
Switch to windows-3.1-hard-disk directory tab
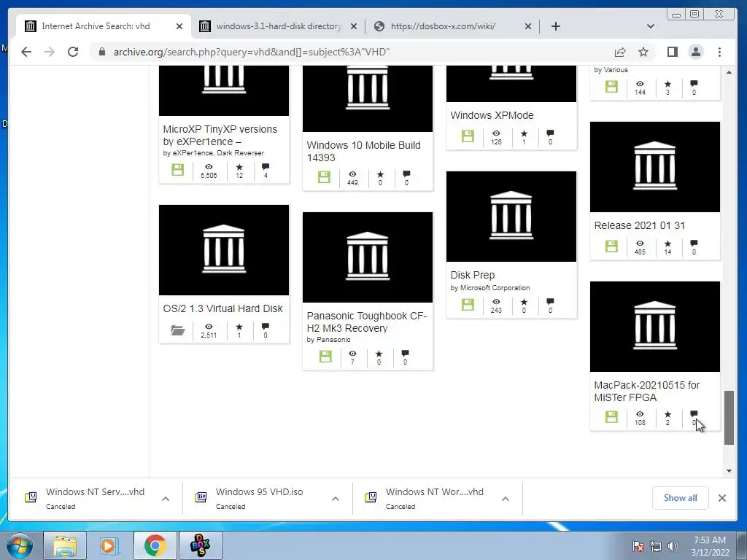point(278,26)
